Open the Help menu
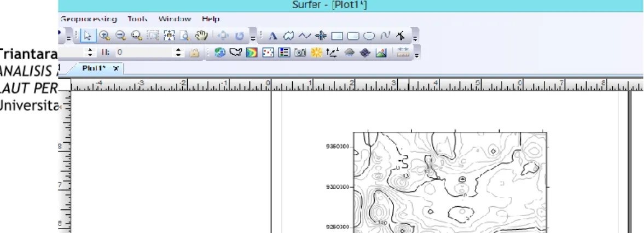Screen dimensions: 644x233 click(211, 19)
